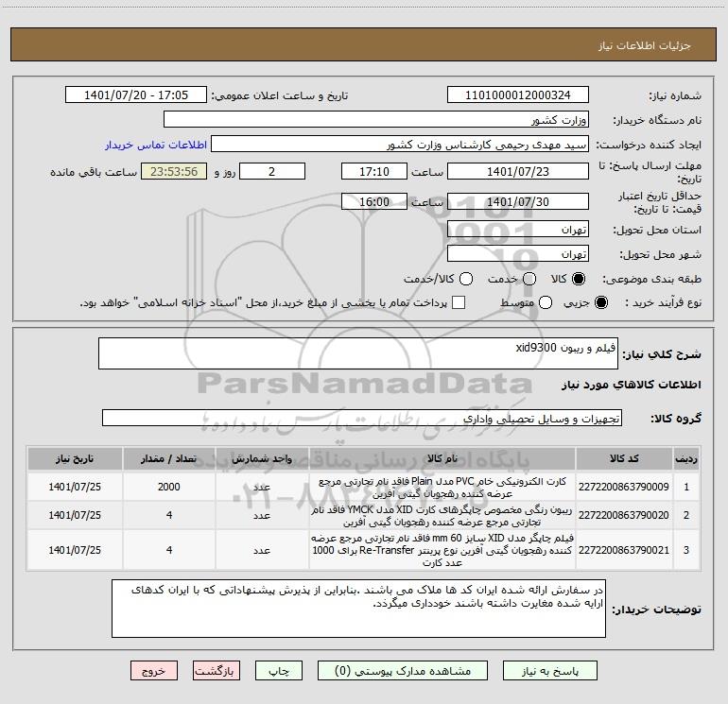
Task: Click the PVC Plain card item name
Action: [x=442, y=488]
